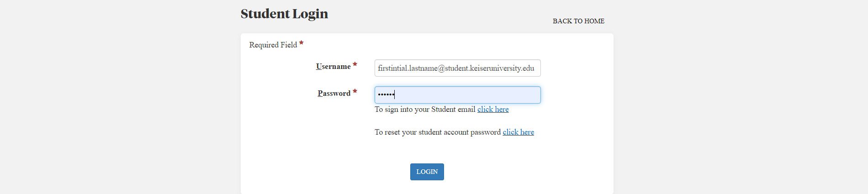Viewport: 868px width, 194px height.
Task: Focus the Username input field
Action: [x=457, y=68]
